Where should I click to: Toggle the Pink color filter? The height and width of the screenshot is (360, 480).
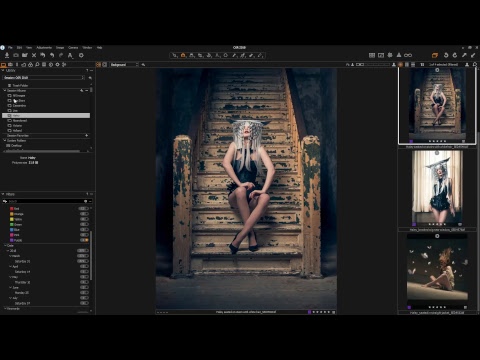[x=84, y=235]
